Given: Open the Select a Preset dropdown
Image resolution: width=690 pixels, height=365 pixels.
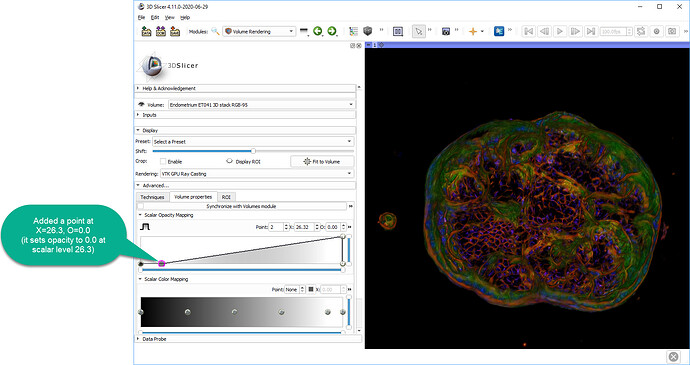Looking at the screenshot, I should tap(253, 142).
